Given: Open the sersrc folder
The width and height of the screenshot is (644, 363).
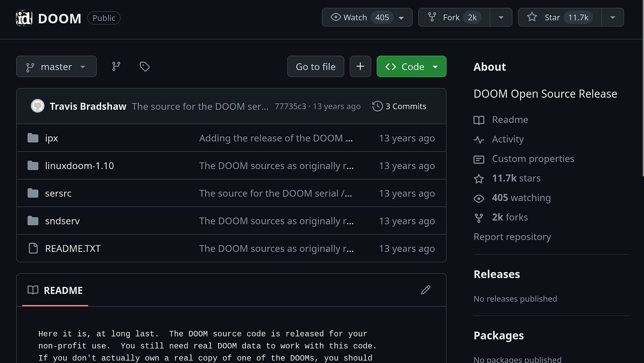Looking at the screenshot, I should (58, 193).
